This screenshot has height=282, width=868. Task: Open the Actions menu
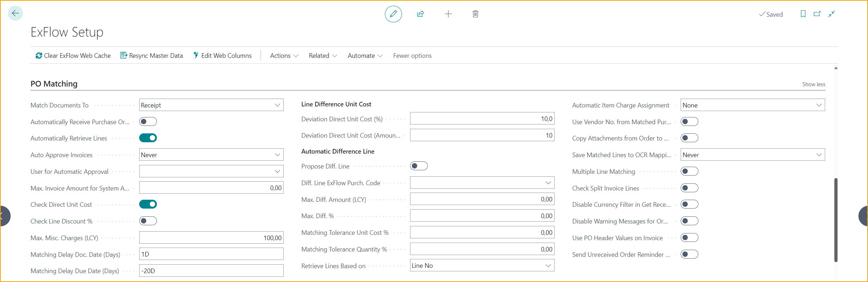click(x=284, y=56)
